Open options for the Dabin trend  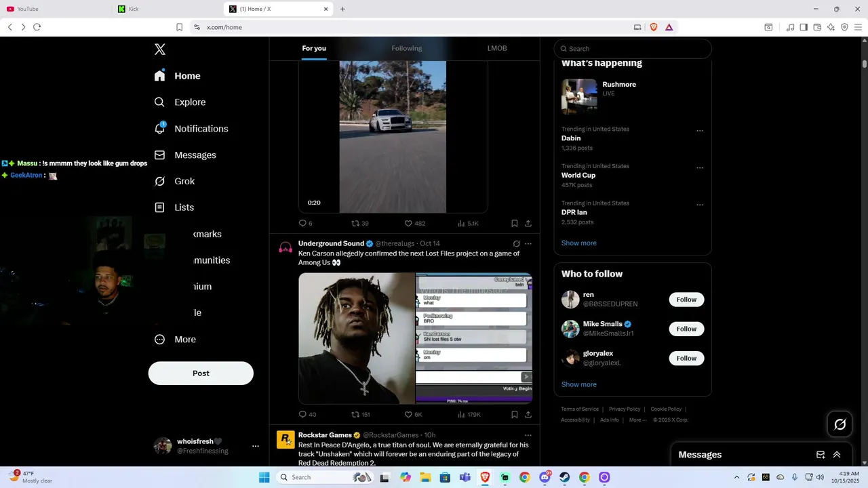tap(700, 131)
